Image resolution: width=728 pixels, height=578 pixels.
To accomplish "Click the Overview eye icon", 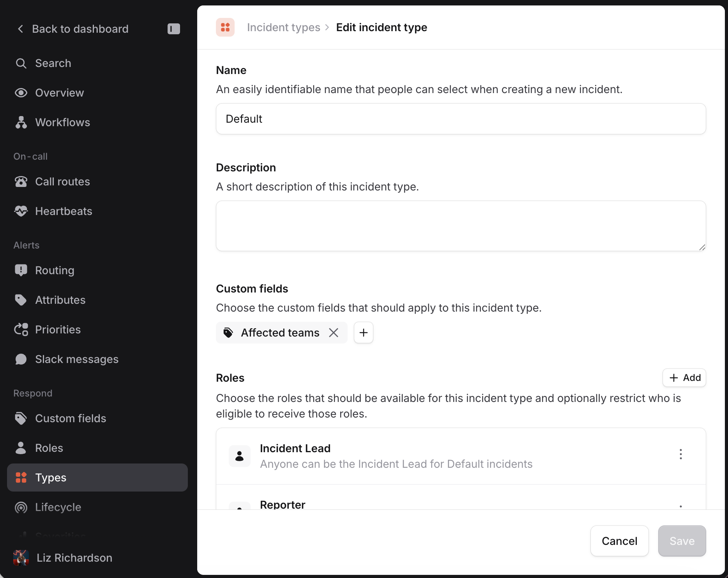I will coord(21,93).
